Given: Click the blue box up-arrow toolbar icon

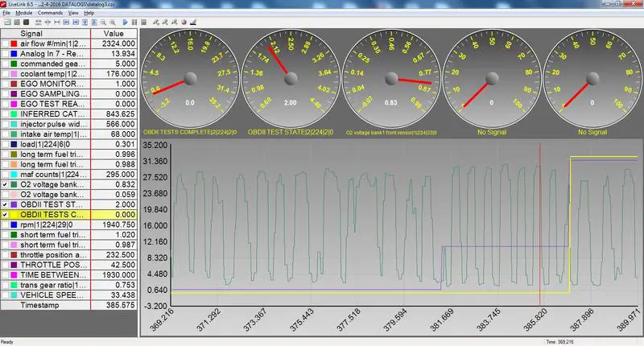Looking at the screenshot, I should pos(94,23).
